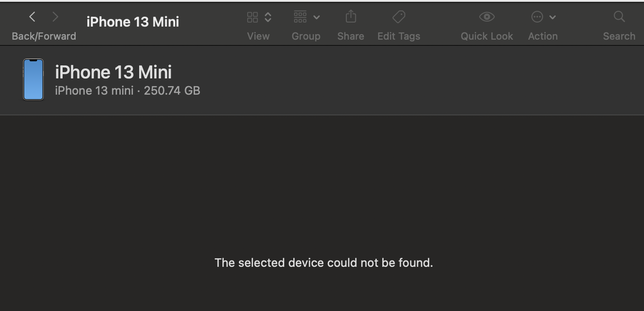
Task: Click the large iPhone 13 Mini heading
Action: [113, 72]
